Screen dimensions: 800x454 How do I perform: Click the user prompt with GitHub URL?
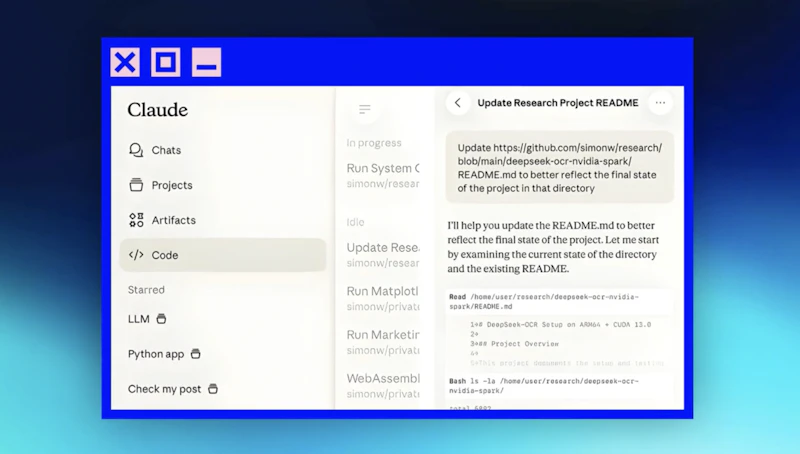(560, 168)
